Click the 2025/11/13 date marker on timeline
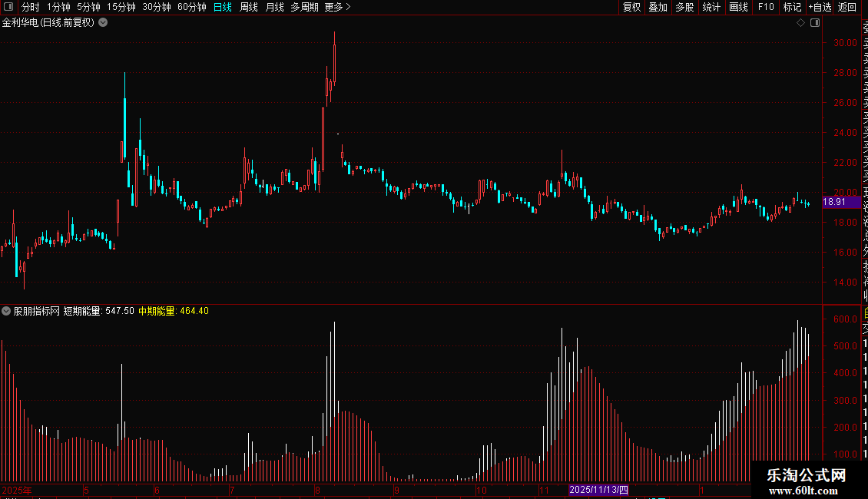Viewport: 868px width, 499px height. click(x=598, y=490)
